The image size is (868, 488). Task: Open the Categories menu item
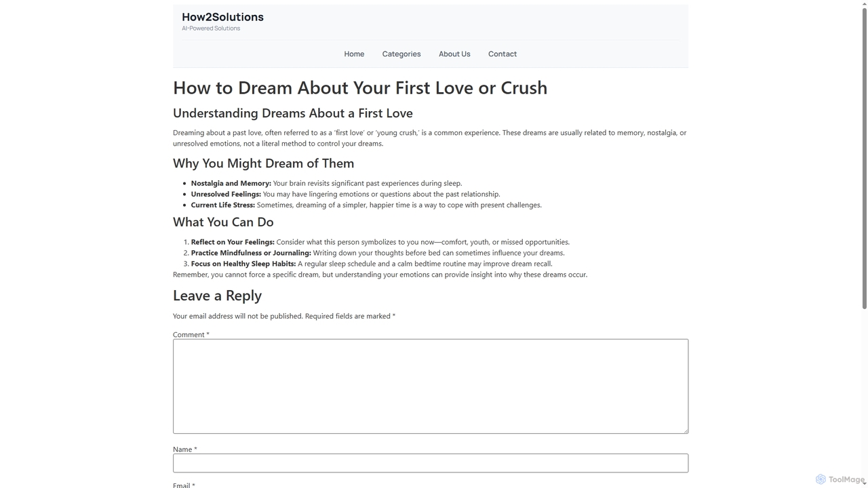tap(401, 54)
